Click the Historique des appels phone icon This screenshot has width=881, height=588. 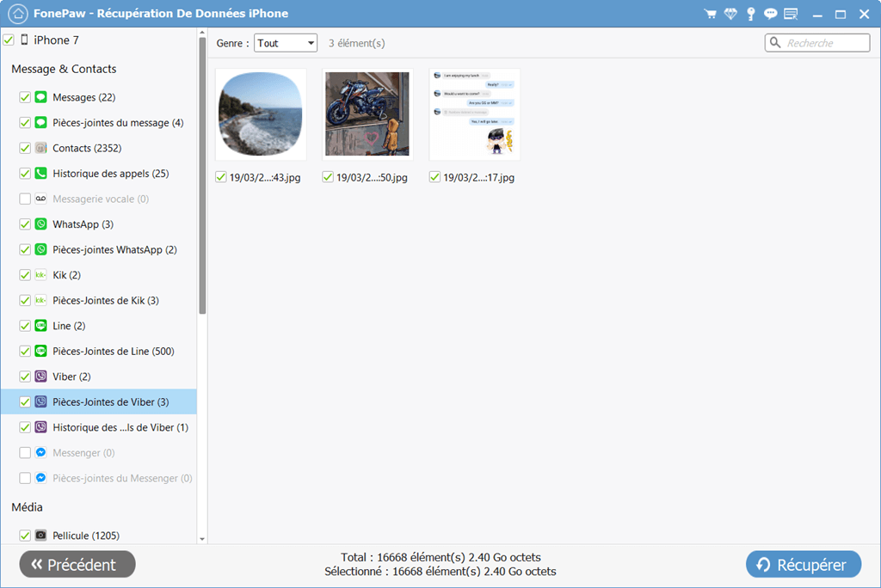40,173
